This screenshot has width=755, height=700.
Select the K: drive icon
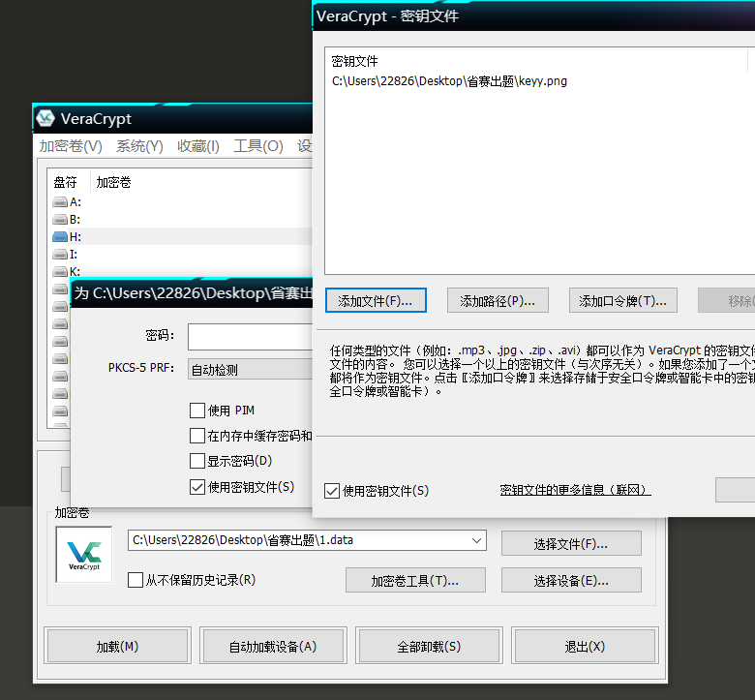pyautogui.click(x=60, y=272)
